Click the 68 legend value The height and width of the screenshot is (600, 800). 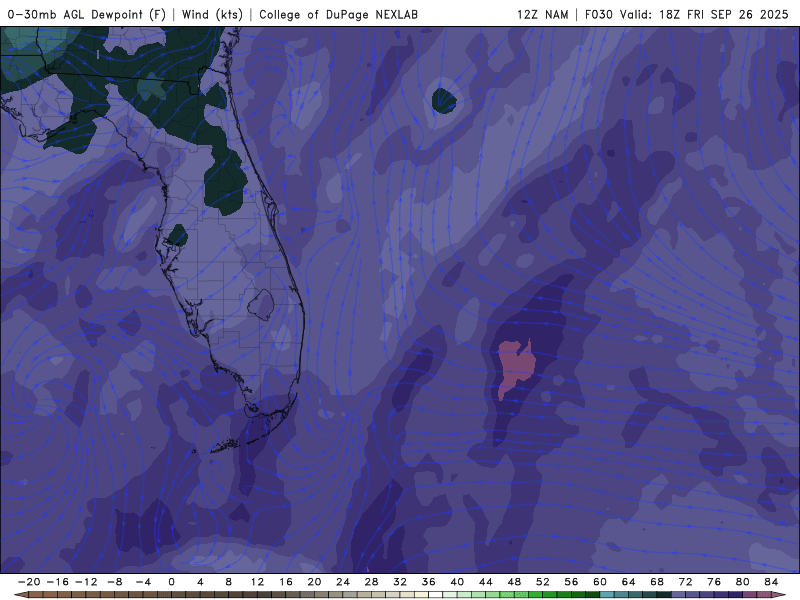tap(657, 582)
